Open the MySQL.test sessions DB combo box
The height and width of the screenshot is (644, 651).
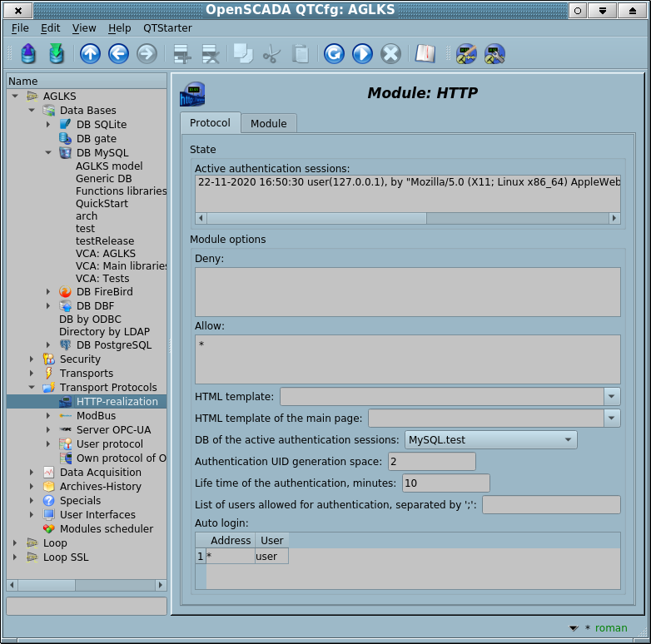tap(490, 439)
